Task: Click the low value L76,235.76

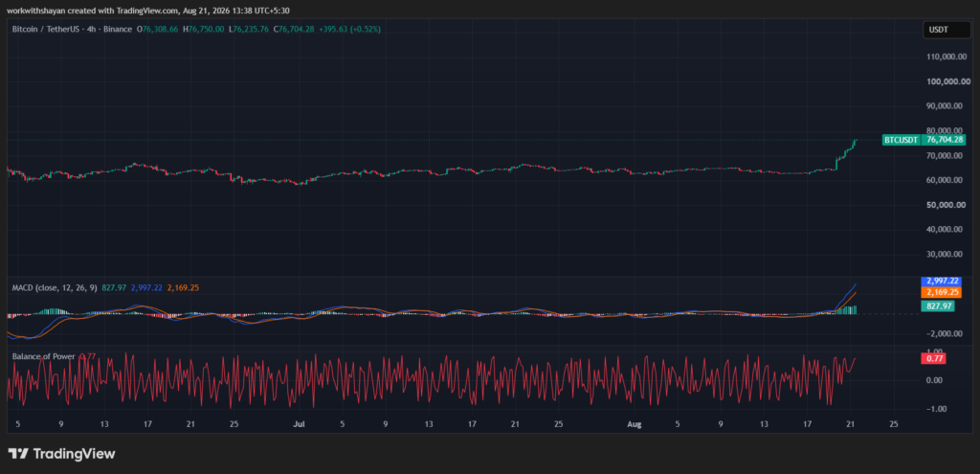Action: tap(249, 30)
